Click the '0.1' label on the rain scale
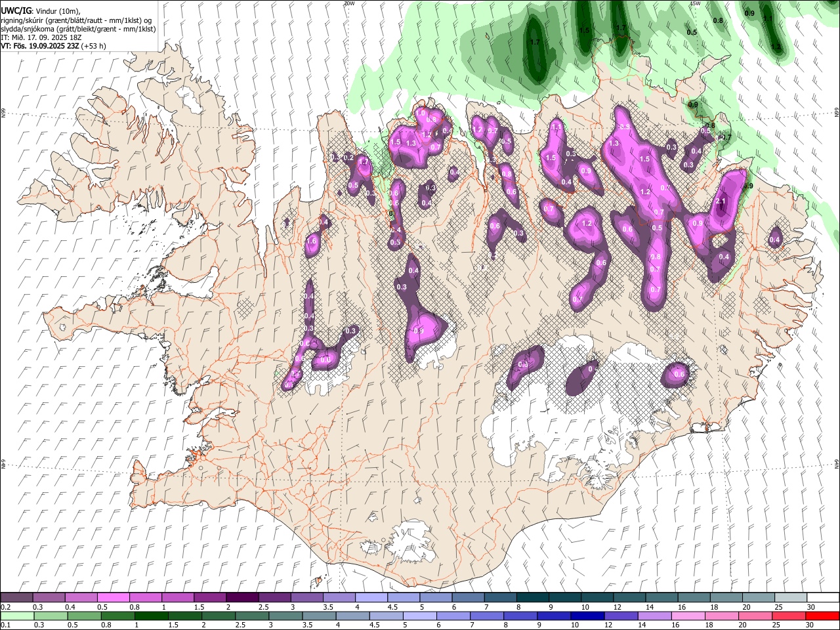840x630 pixels. pyautogui.click(x=5, y=625)
